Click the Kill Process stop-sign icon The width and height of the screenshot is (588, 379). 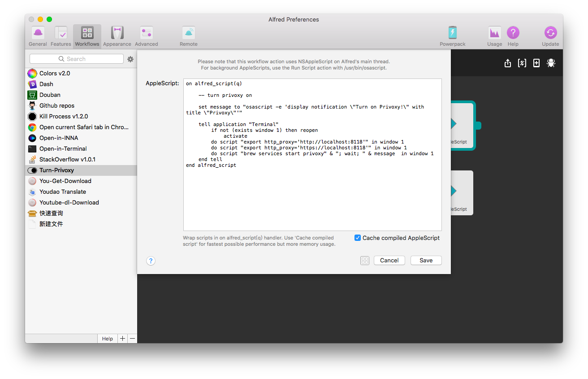point(32,116)
